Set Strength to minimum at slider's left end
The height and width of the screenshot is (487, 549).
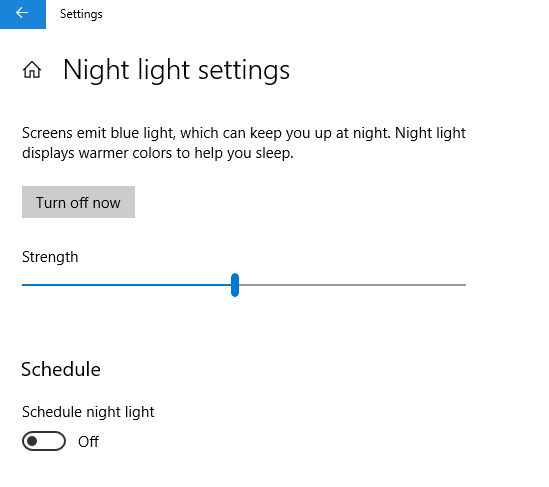pos(23,285)
